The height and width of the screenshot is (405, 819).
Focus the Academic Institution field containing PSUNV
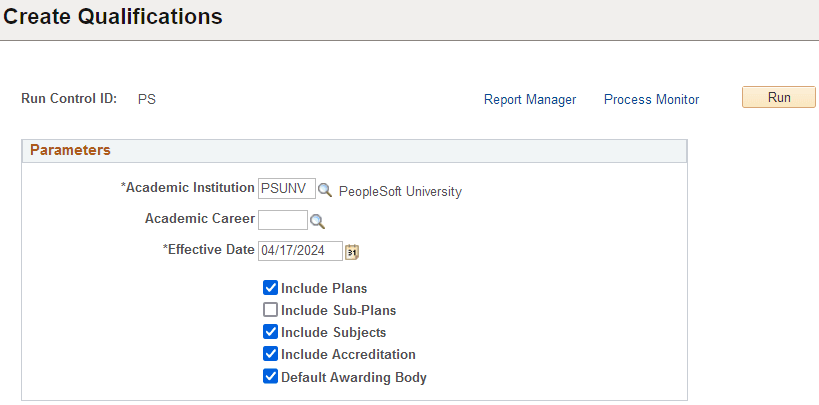tap(286, 189)
